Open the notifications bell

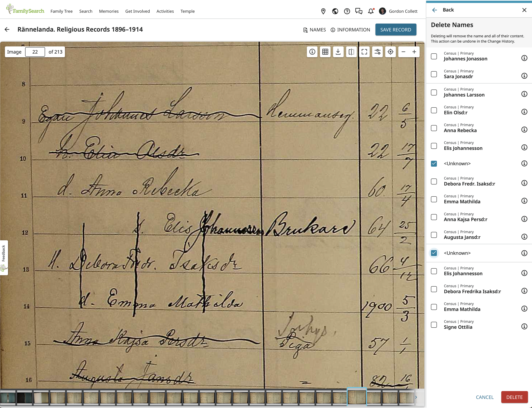pos(371,11)
